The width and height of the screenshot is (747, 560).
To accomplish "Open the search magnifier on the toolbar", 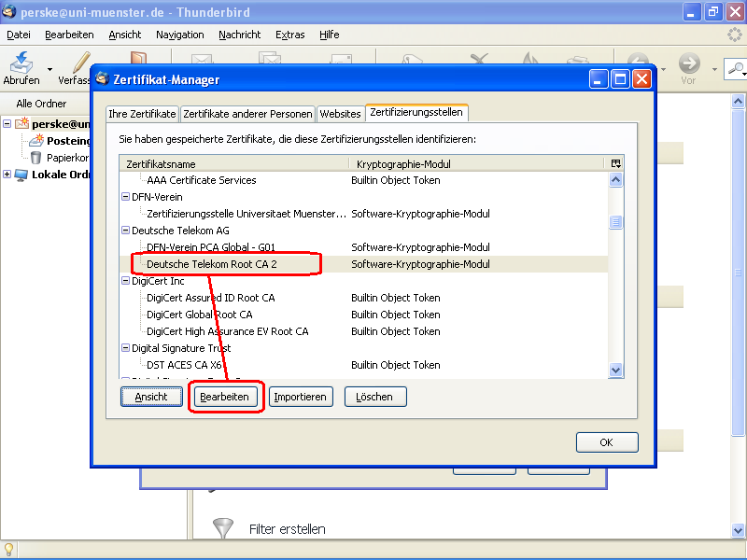I will pos(737,69).
